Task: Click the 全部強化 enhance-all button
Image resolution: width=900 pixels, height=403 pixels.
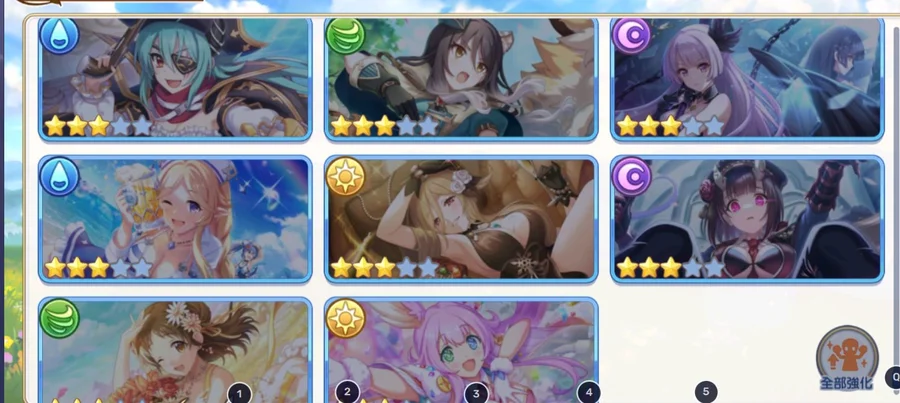Action: [847, 359]
